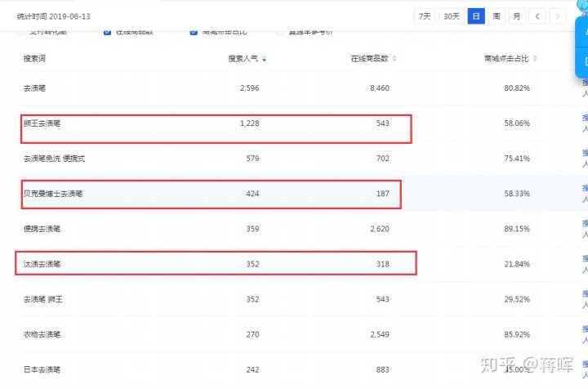The width and height of the screenshot is (588, 389).
Task: Toggle the first partially hidden checkbox on left
Action: coord(21,32)
